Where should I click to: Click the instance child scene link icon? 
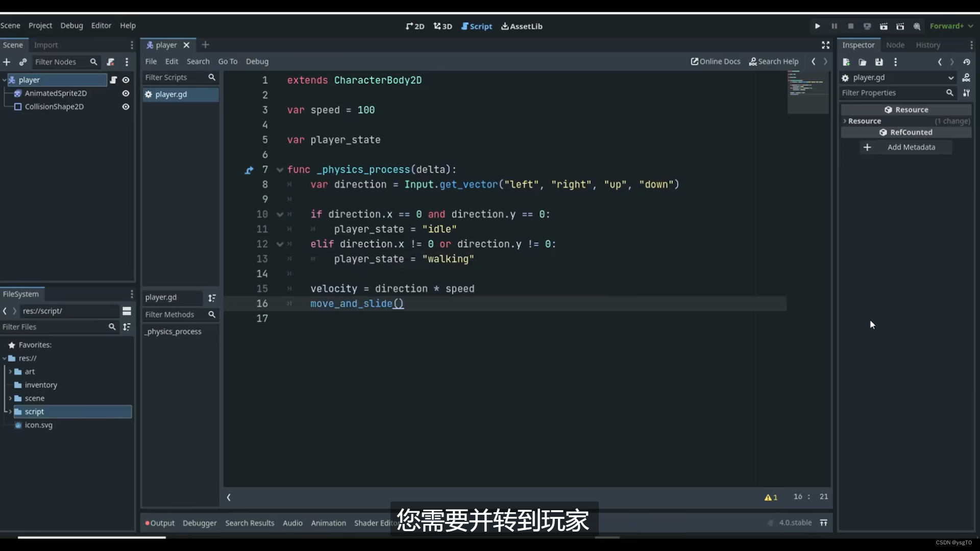click(23, 62)
